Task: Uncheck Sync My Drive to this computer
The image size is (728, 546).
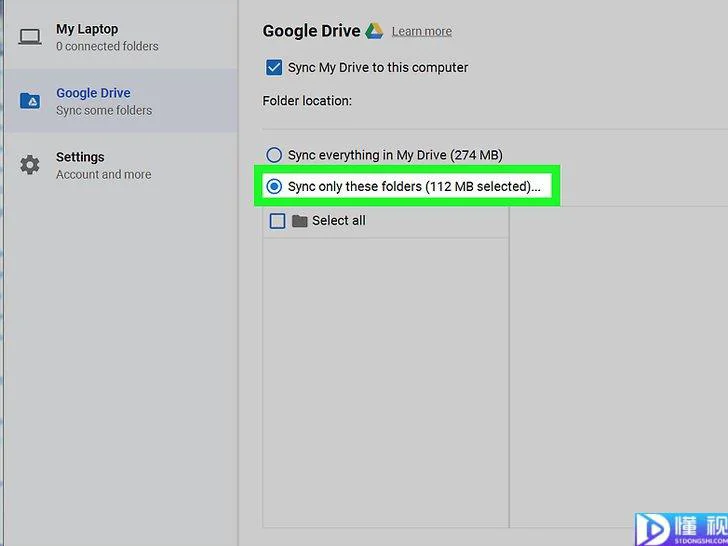Action: point(274,67)
